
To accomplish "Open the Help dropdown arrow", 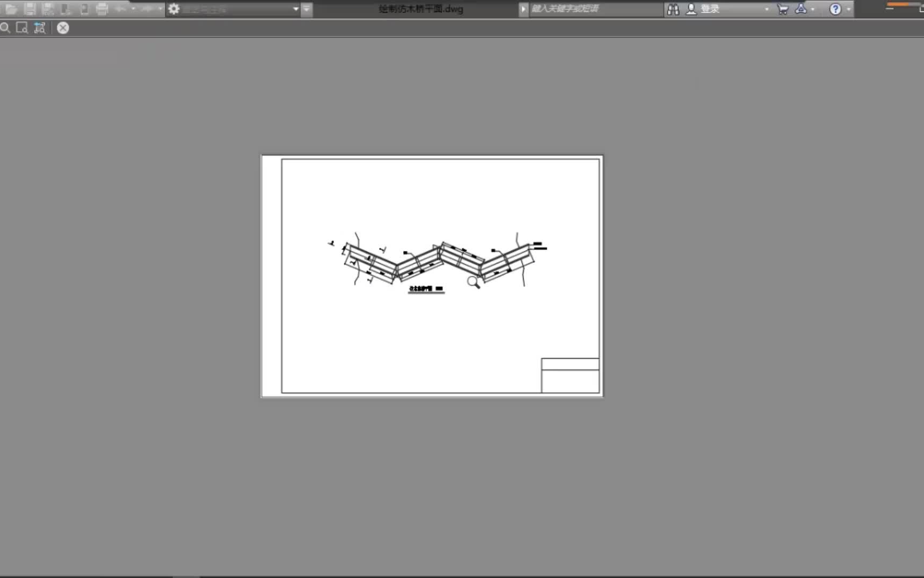I will pyautogui.click(x=848, y=9).
